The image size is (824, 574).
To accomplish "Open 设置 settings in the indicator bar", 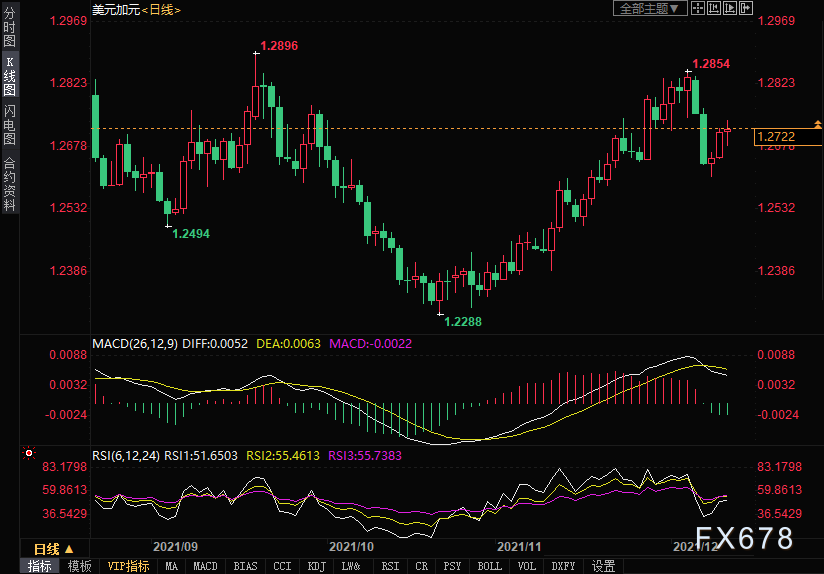I will tap(603, 566).
